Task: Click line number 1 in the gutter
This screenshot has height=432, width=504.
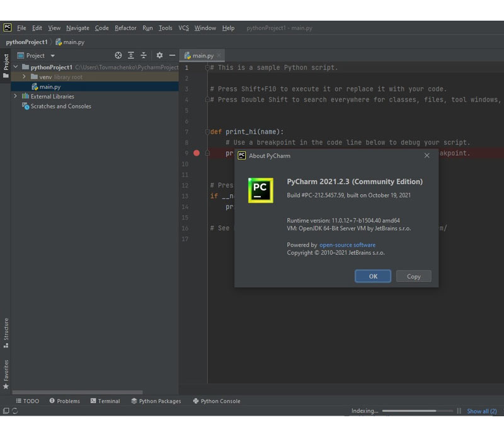Action: 186,67
